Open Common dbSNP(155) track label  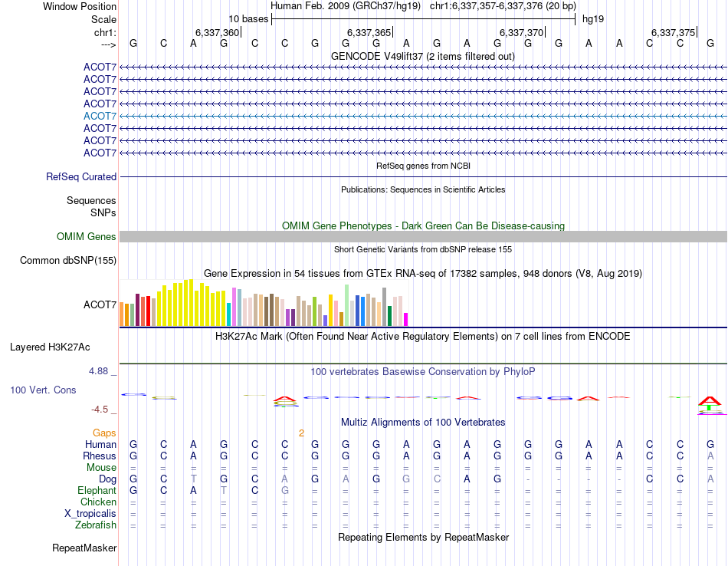pos(68,260)
